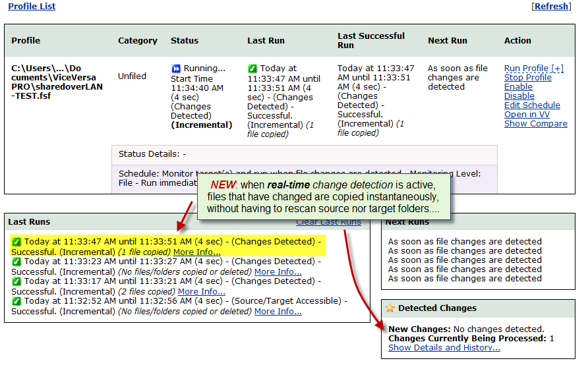Disable the profile schedule
This screenshot has height=365, width=588.
coord(519,96)
